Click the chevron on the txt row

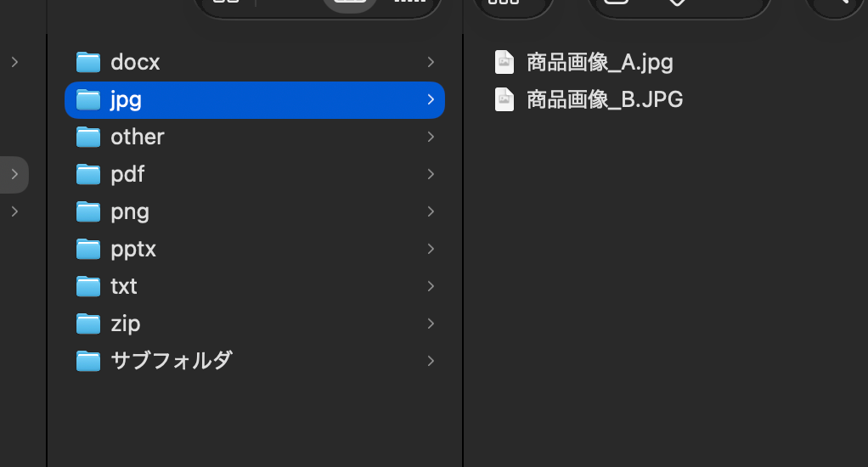pyautogui.click(x=431, y=286)
